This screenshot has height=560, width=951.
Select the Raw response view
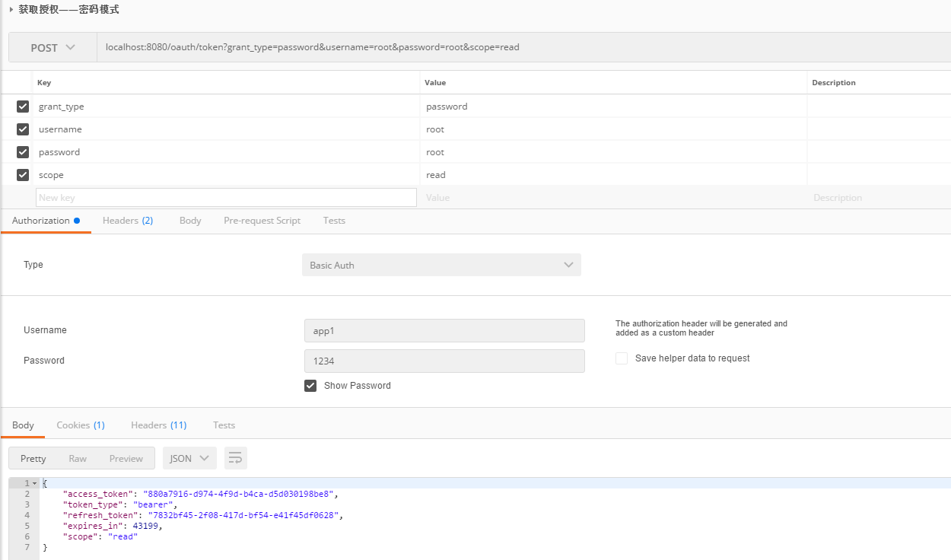(77, 457)
